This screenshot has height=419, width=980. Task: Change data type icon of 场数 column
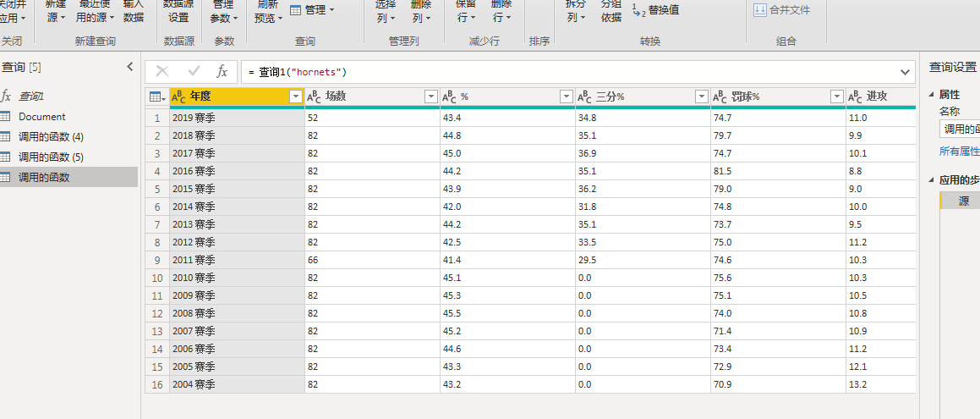[314, 97]
